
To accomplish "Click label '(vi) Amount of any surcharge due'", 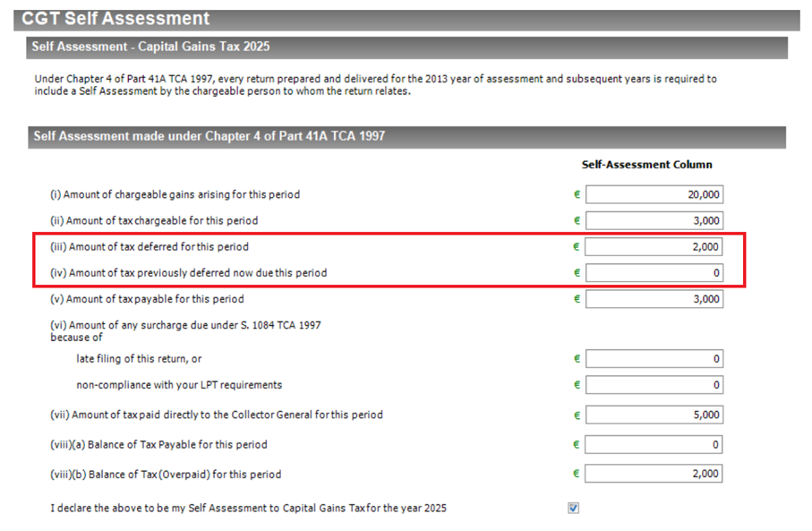I will (x=185, y=331).
